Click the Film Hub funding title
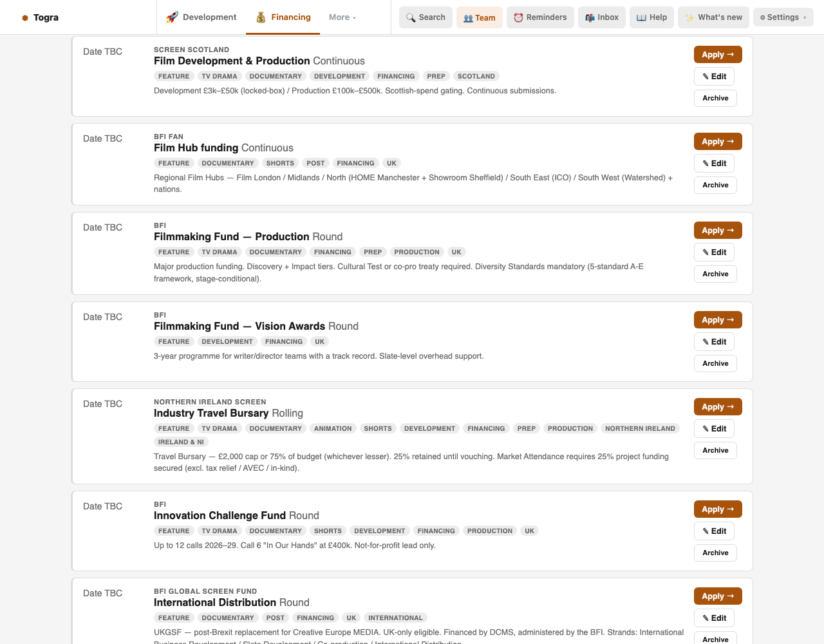This screenshot has width=824, height=644. (196, 148)
